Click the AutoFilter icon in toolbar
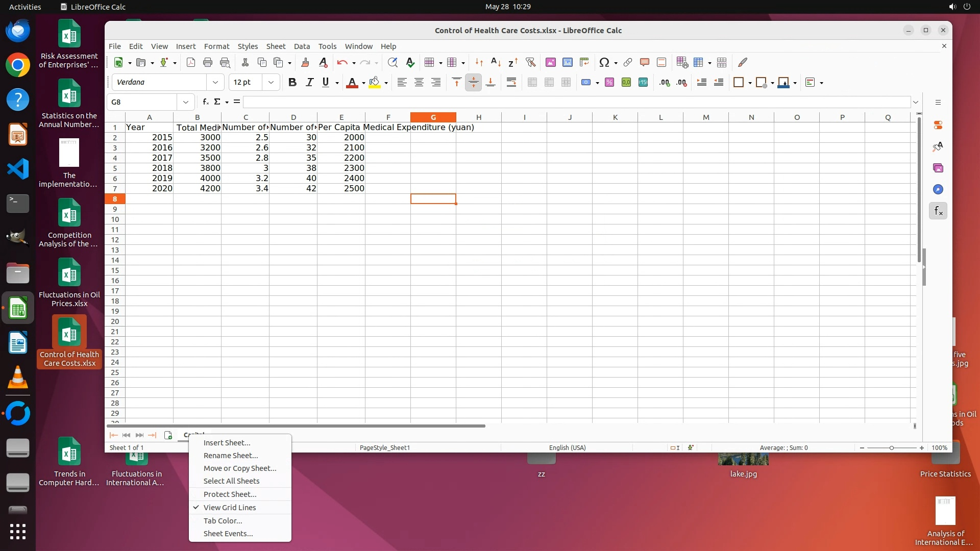The image size is (980, 551). point(531,62)
